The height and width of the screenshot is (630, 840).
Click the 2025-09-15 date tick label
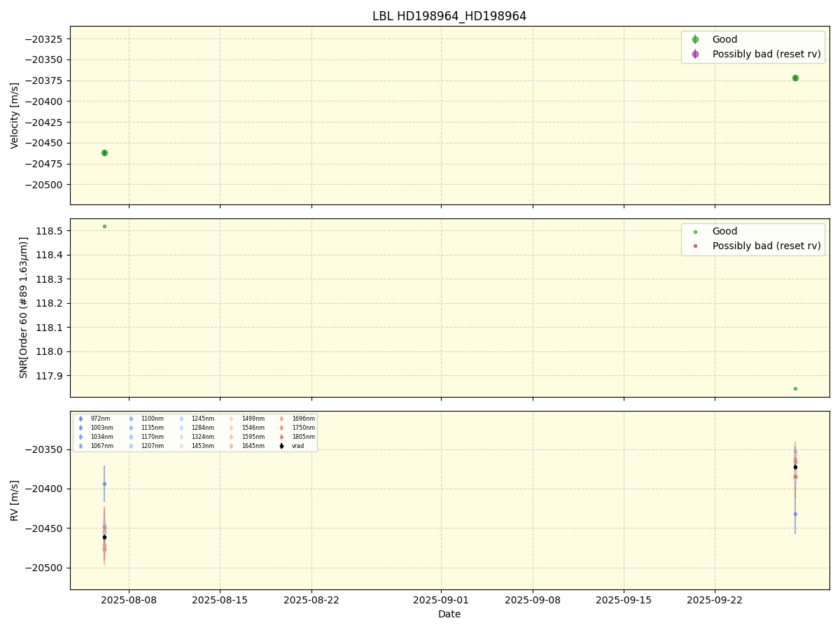coord(624,600)
